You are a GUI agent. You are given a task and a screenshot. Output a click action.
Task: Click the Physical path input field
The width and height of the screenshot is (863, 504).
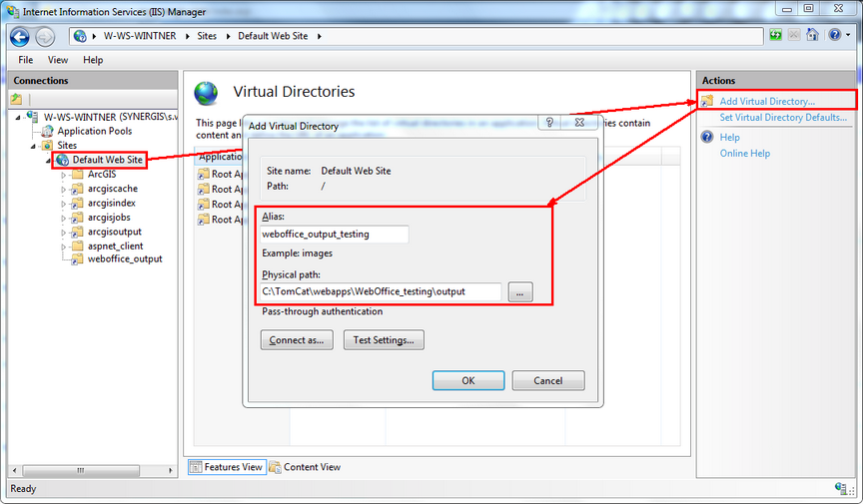tap(381, 291)
